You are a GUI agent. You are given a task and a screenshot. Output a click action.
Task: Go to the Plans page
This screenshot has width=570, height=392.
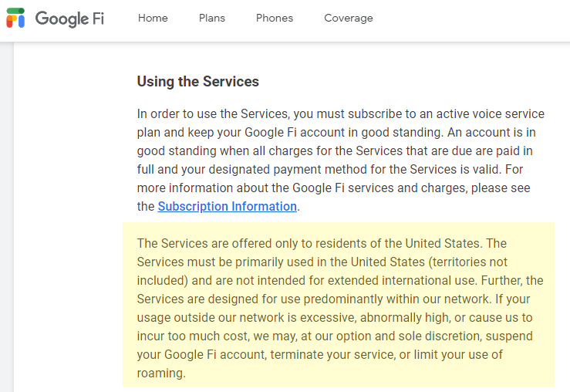coord(211,19)
